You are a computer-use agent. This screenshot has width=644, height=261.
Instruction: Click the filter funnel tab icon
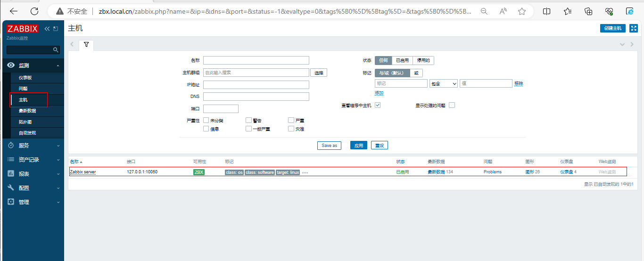click(x=86, y=44)
